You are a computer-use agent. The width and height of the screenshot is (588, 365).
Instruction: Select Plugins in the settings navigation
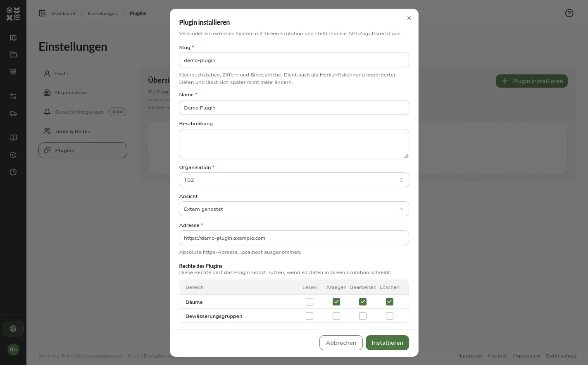[83, 150]
